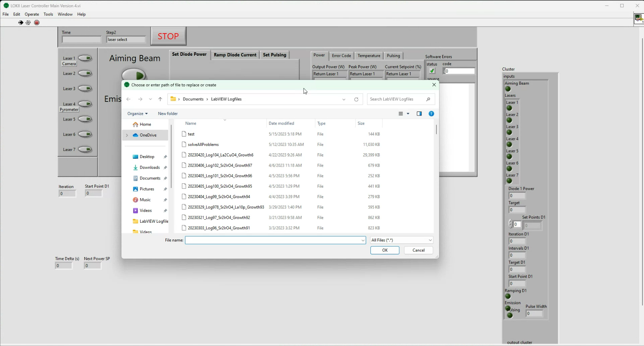Open the file dialog help icon
The image size is (644, 346).
(x=431, y=114)
